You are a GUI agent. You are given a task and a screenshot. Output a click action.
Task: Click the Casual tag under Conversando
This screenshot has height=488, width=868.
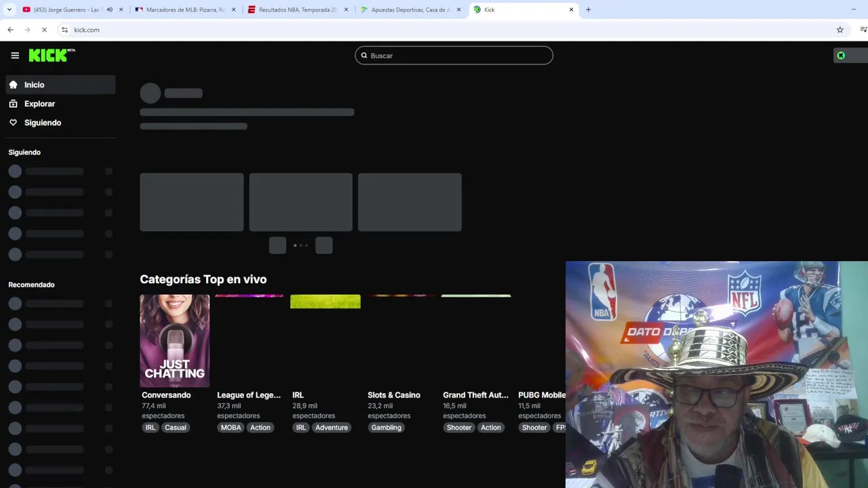pyautogui.click(x=175, y=428)
